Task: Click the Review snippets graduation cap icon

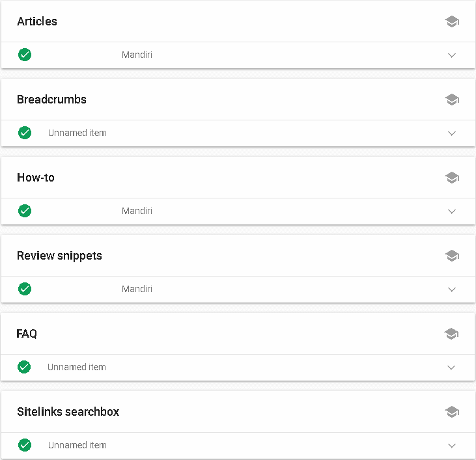Action: (452, 256)
